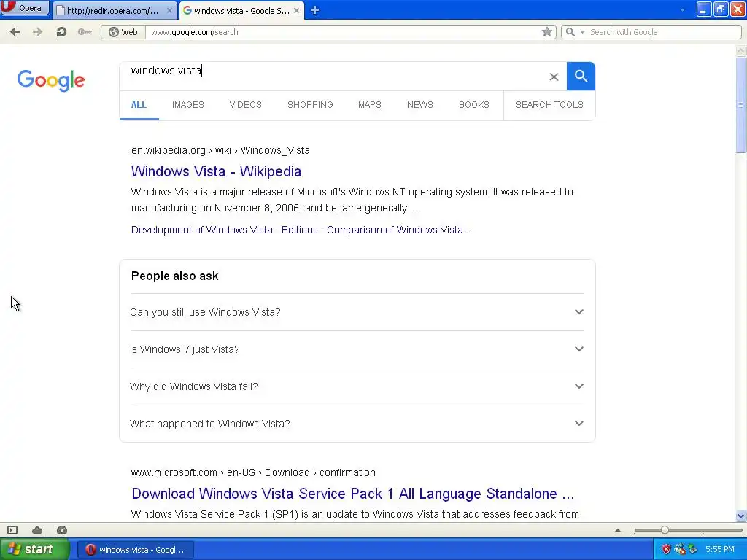Image resolution: width=747 pixels, height=560 pixels.
Task: Go back with the browser back arrow
Action: (x=15, y=32)
